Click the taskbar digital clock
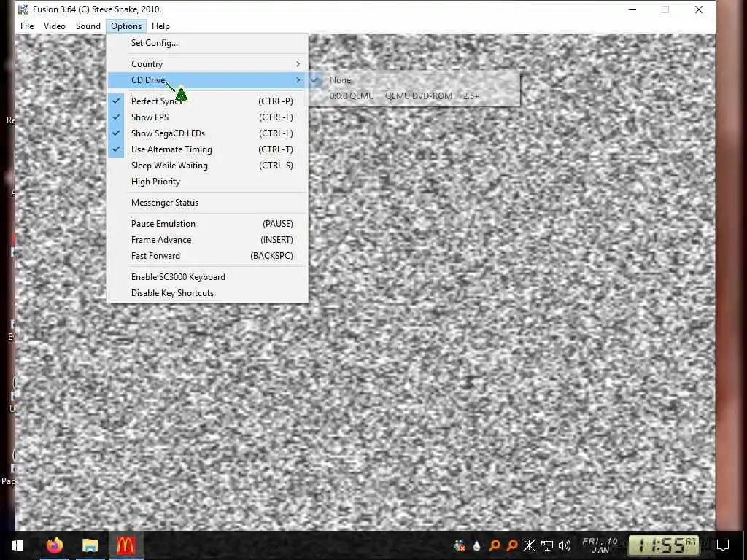 pyautogui.click(x=665, y=546)
